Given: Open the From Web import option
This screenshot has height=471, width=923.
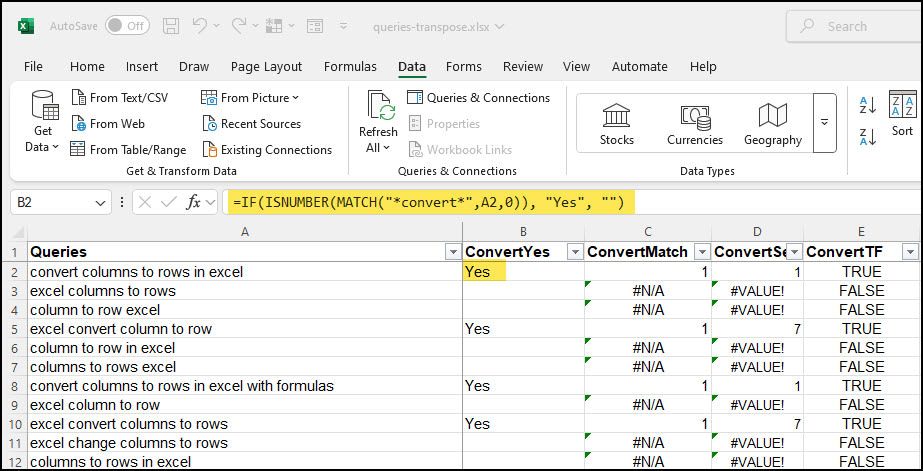Looking at the screenshot, I should pos(108,124).
